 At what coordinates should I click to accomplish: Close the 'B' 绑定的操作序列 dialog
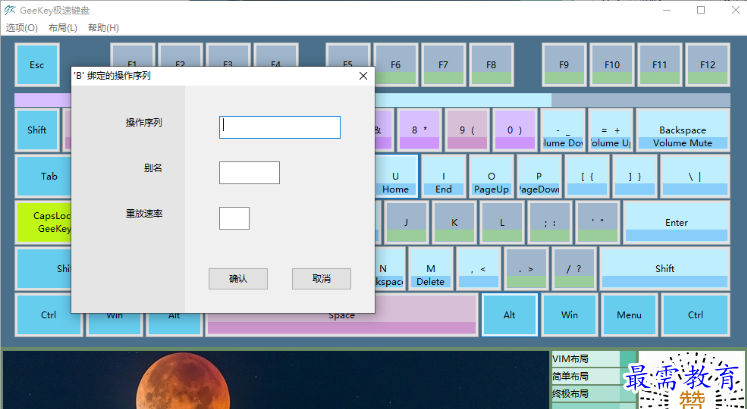point(363,76)
